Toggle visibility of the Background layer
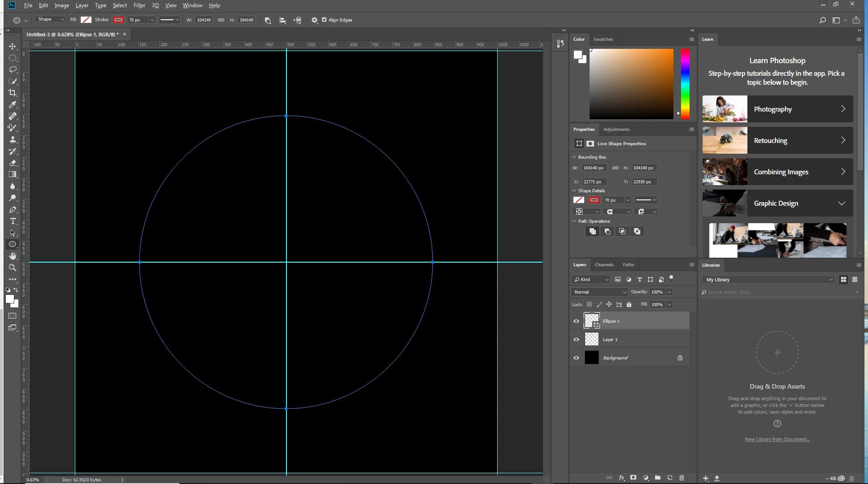The image size is (868, 484). (576, 358)
